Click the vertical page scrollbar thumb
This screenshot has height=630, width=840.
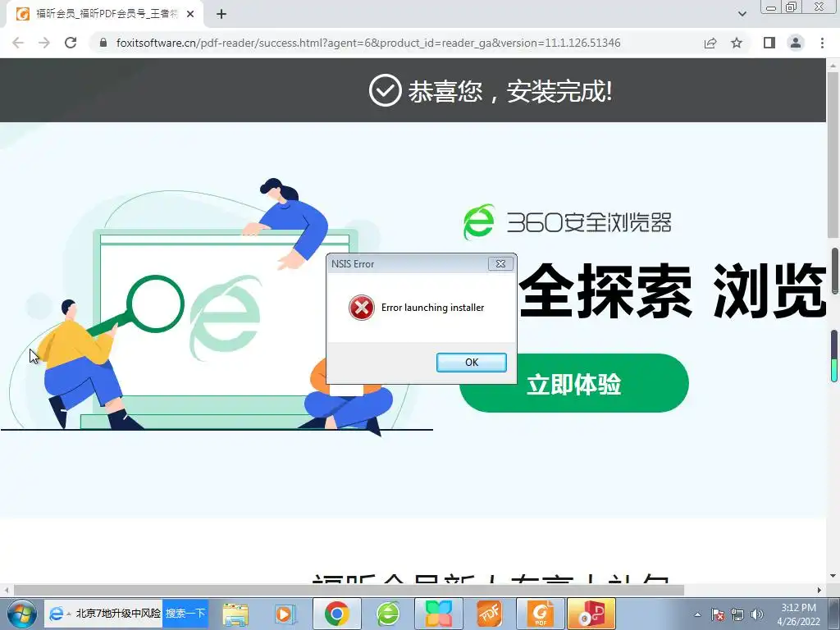click(x=833, y=154)
